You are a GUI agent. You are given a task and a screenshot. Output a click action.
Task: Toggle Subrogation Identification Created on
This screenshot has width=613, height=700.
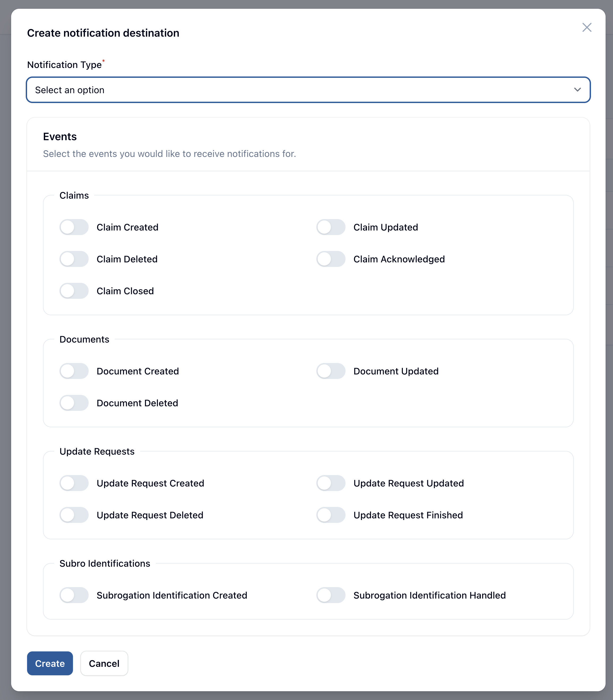[x=74, y=595]
